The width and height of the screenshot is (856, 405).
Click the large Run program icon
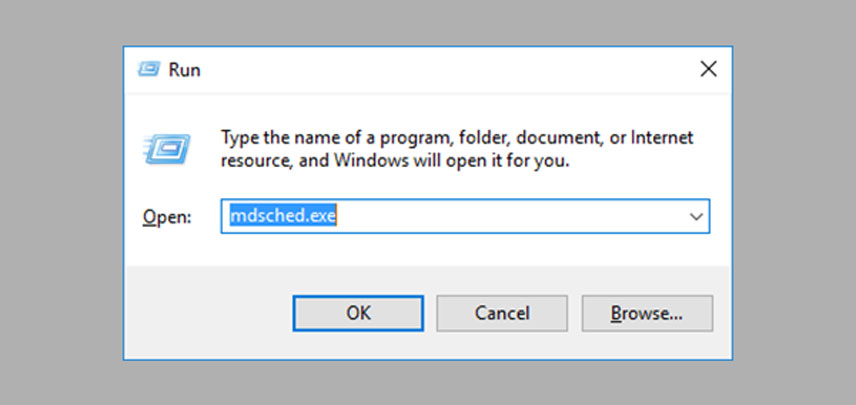[x=167, y=148]
